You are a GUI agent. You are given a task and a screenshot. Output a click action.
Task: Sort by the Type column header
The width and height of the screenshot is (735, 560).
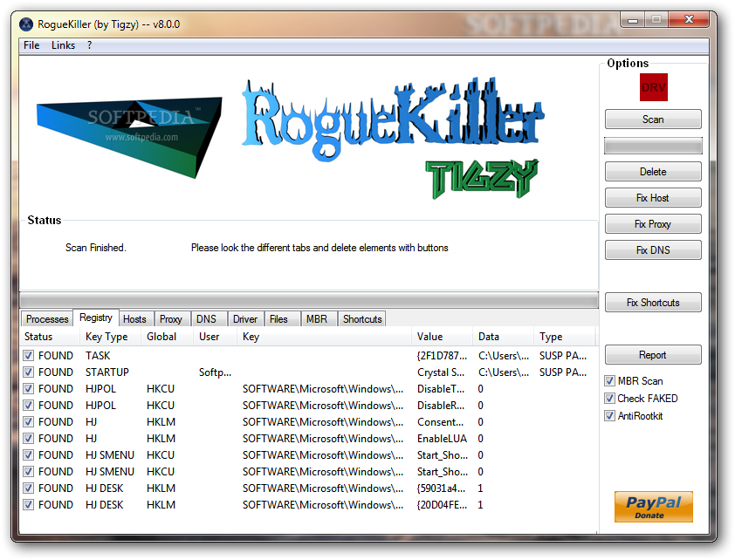click(565, 337)
